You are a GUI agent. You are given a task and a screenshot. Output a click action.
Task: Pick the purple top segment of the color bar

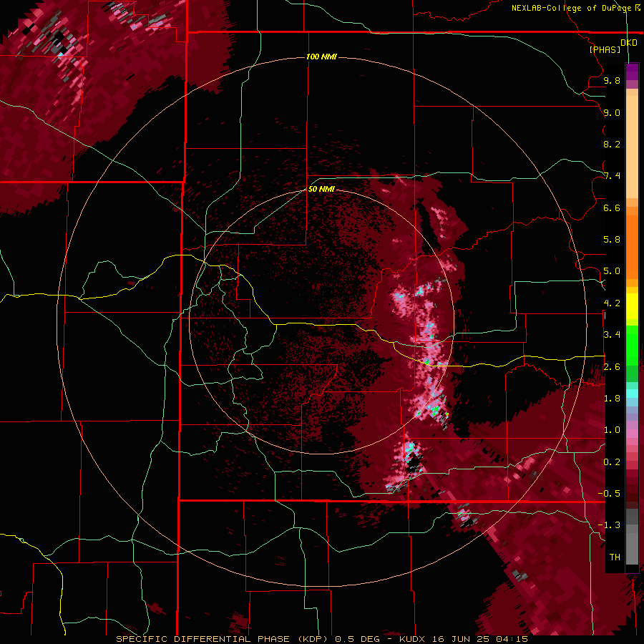(x=632, y=72)
